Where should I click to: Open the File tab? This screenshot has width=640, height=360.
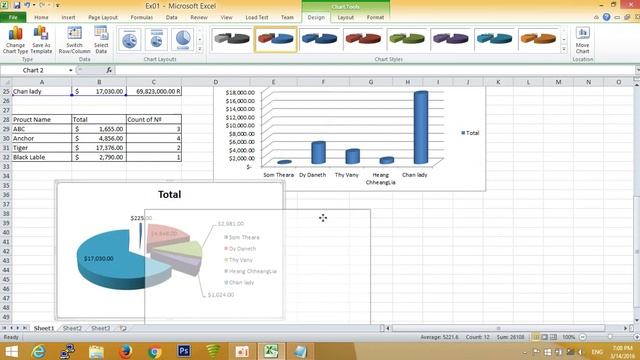coord(13,18)
